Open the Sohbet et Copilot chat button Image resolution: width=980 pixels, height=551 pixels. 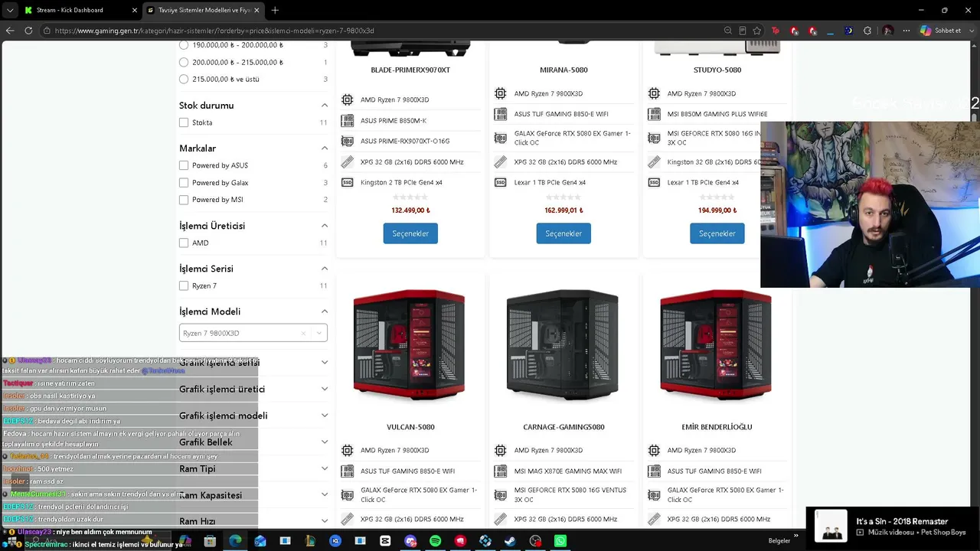[941, 31]
